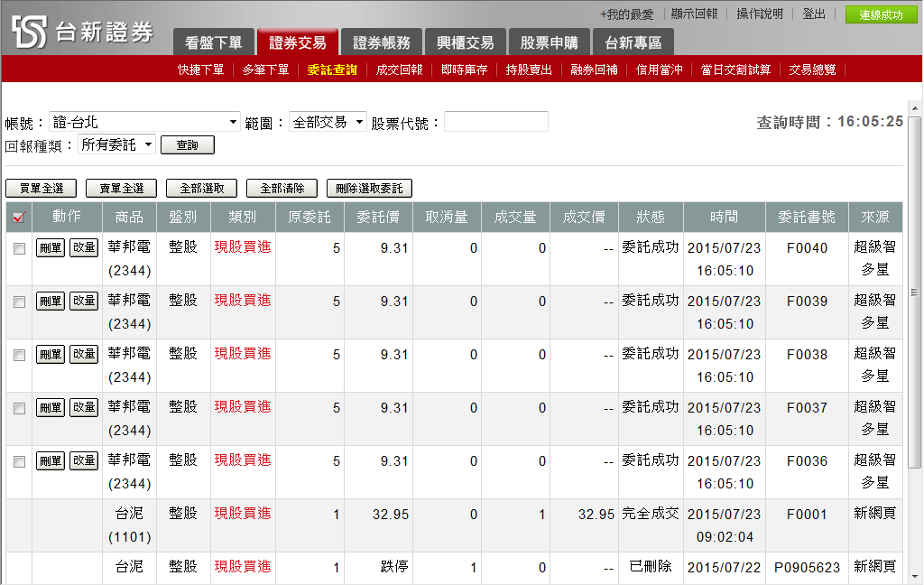Switch to the 證券帳務 tab

(x=382, y=42)
